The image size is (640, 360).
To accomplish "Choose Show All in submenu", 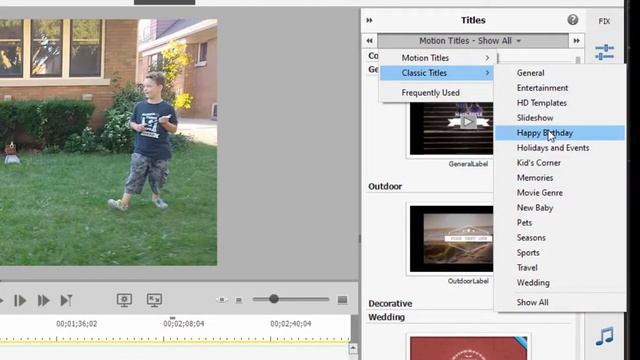I will pos(560,302).
